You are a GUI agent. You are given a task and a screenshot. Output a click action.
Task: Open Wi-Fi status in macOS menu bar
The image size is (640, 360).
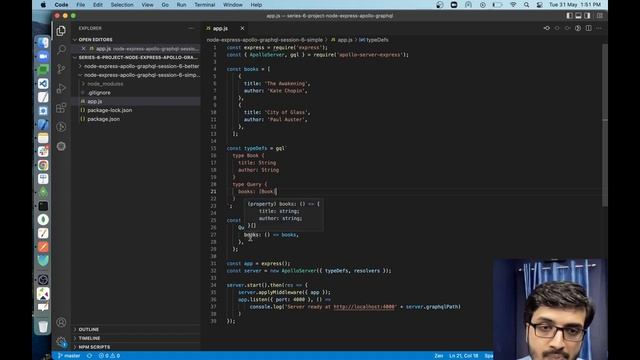513,5
